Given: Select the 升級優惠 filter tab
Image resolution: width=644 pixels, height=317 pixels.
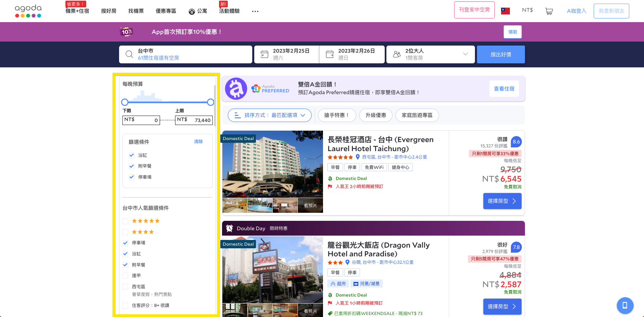Looking at the screenshot, I should (x=376, y=115).
